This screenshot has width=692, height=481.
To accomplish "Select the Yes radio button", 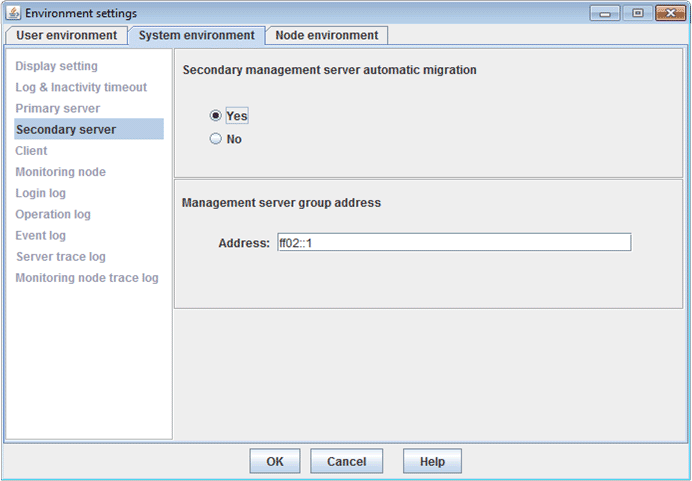I will pos(215,116).
